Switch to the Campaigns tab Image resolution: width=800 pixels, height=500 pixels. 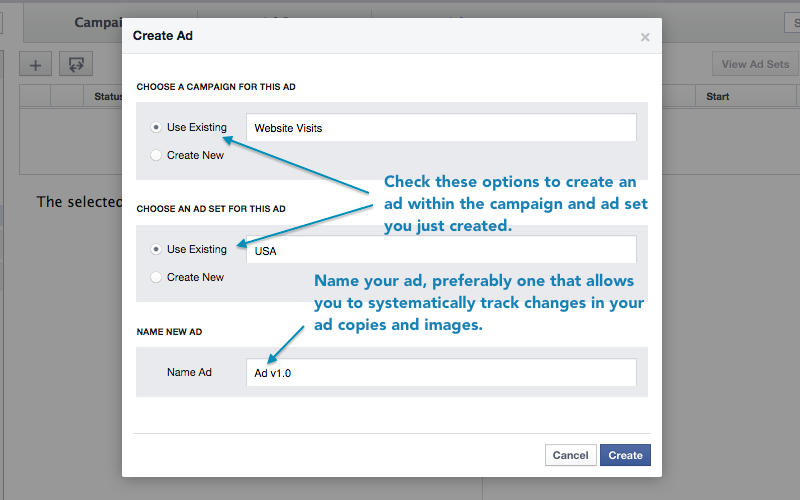click(98, 22)
